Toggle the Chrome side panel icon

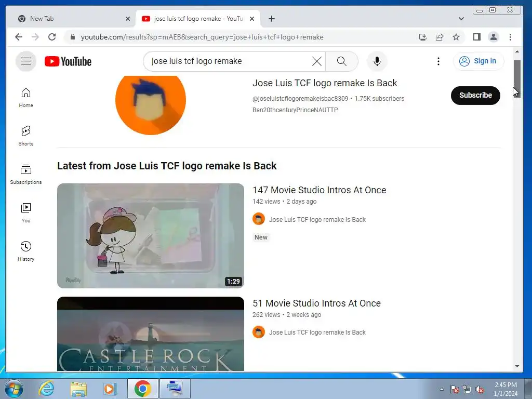coord(477,37)
